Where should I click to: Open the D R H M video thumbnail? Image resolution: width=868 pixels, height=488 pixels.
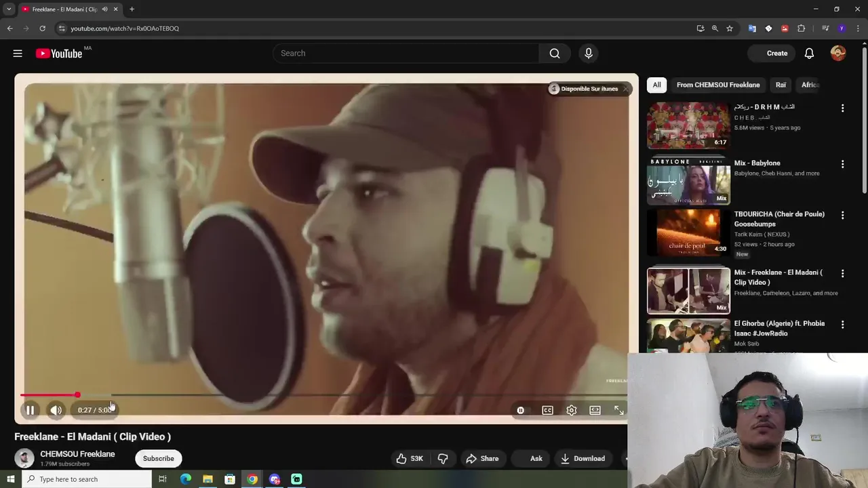[x=688, y=125]
